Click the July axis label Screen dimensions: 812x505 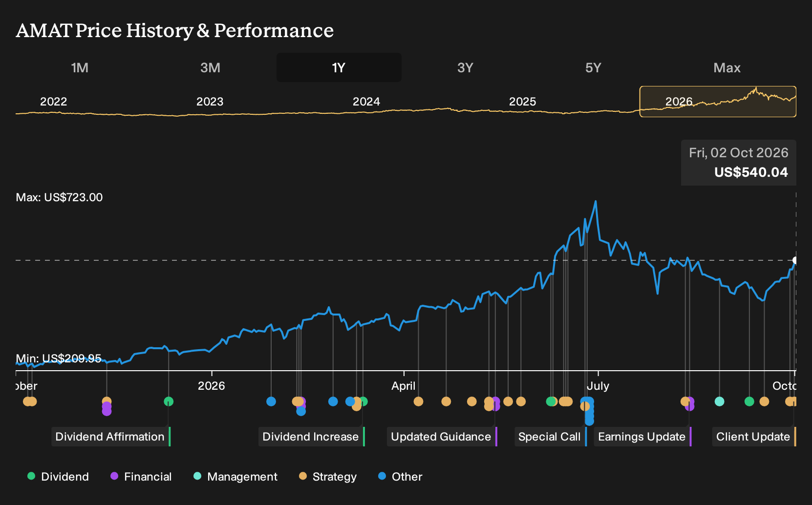point(598,386)
